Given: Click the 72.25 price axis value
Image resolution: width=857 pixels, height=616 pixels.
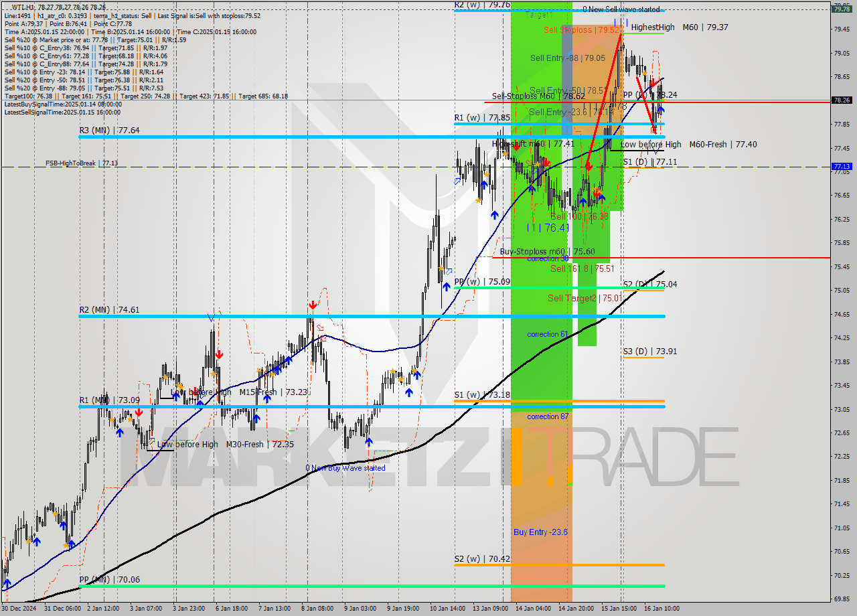Looking at the screenshot, I should [x=841, y=456].
